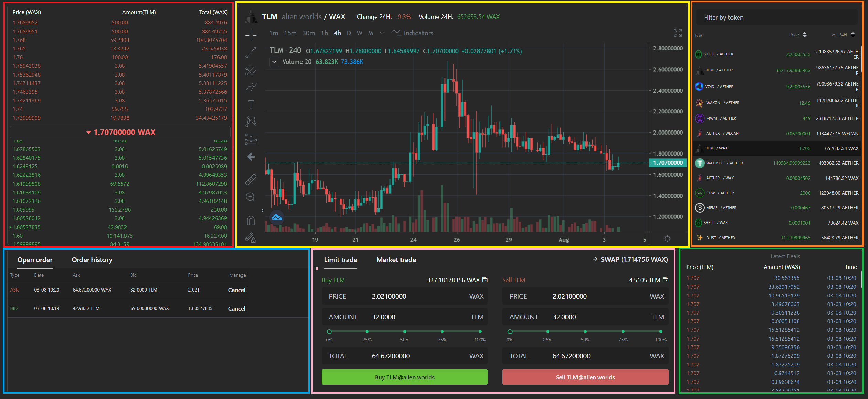
Task: Select the ruler measure tool
Action: click(251, 180)
